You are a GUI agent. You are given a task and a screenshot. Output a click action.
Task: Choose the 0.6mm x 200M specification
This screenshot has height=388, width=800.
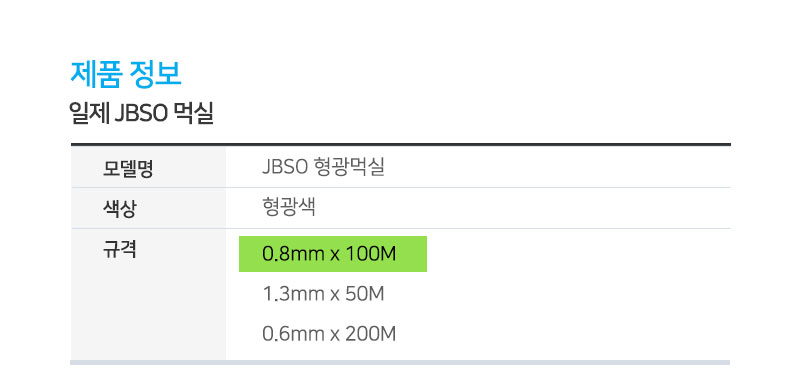(x=329, y=334)
